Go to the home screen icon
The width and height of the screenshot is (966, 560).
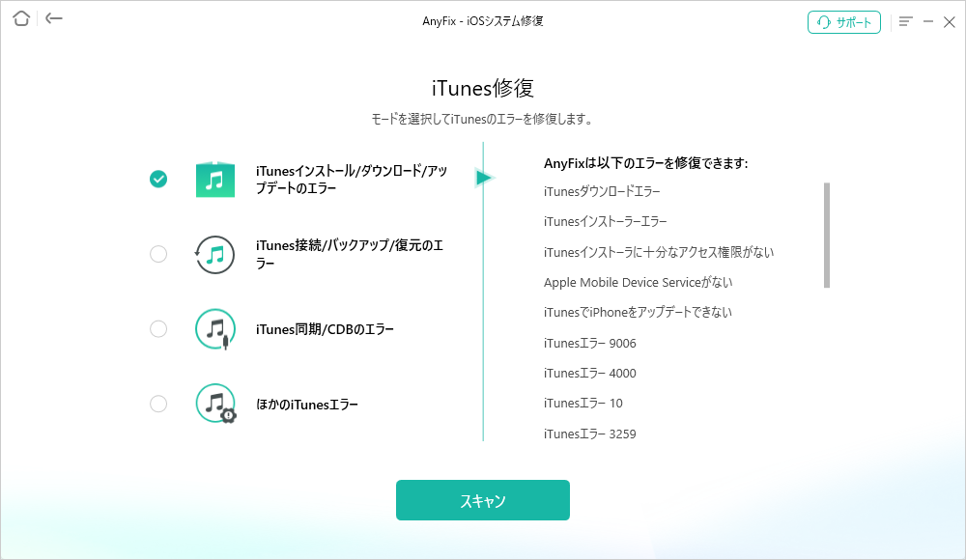coord(21,18)
